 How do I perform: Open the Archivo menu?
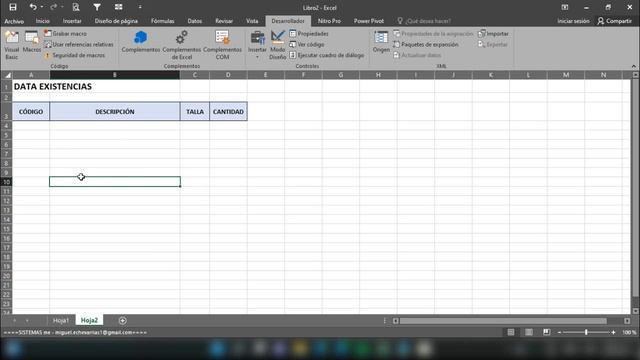tap(14, 21)
